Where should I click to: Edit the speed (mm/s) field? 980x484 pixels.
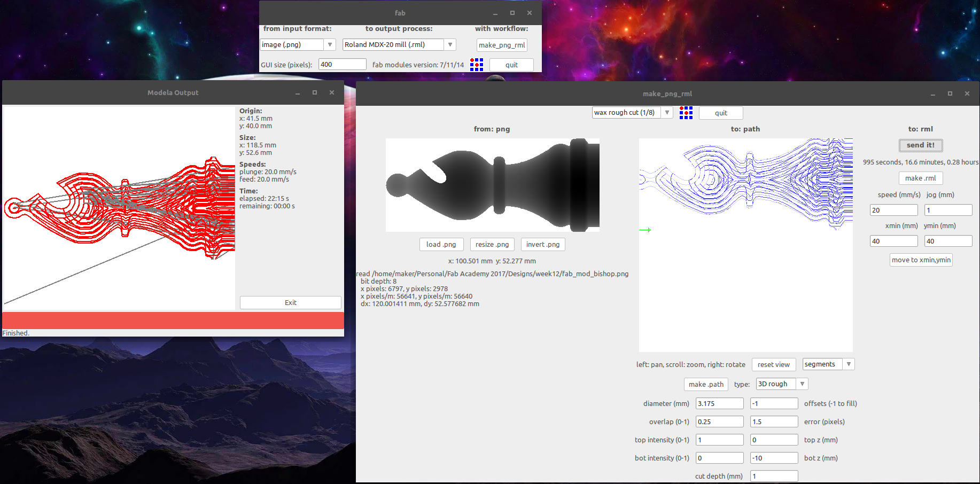pos(894,210)
